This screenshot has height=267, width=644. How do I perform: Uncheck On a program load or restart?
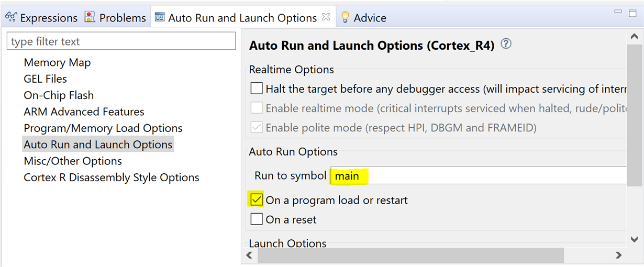[x=257, y=199]
